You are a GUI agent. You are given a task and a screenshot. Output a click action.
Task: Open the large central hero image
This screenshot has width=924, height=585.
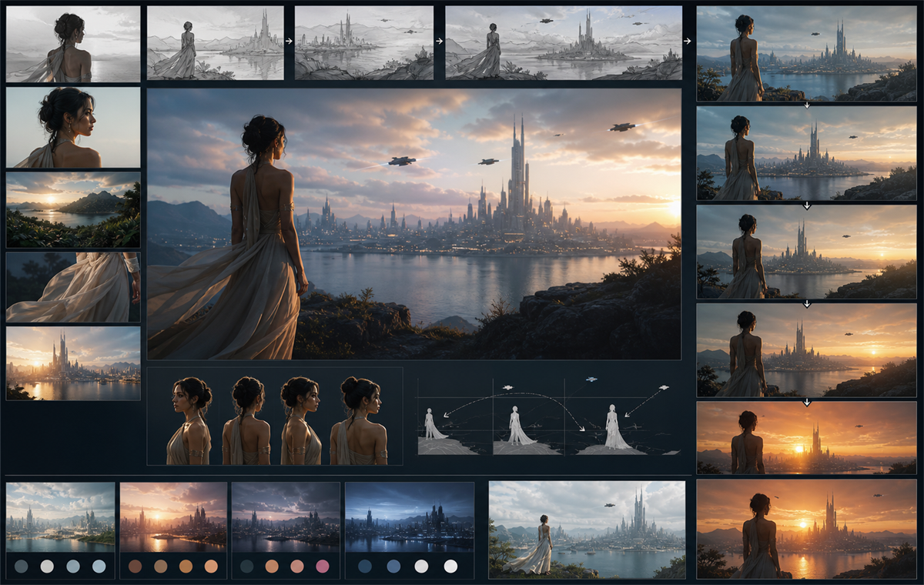(413, 224)
